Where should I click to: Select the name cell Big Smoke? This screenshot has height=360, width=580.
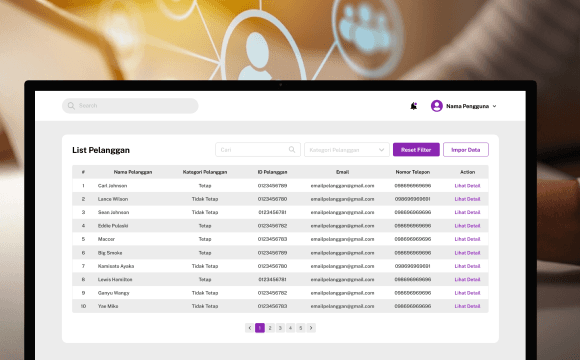[x=110, y=253]
